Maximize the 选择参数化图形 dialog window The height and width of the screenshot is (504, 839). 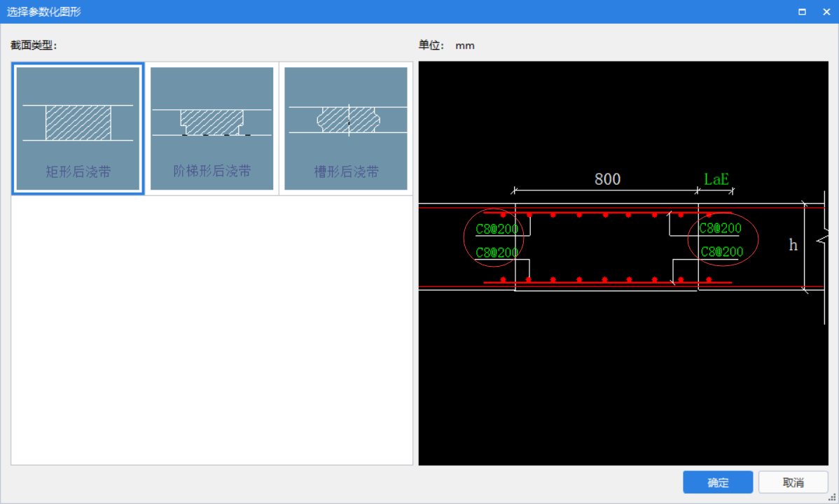tap(802, 11)
